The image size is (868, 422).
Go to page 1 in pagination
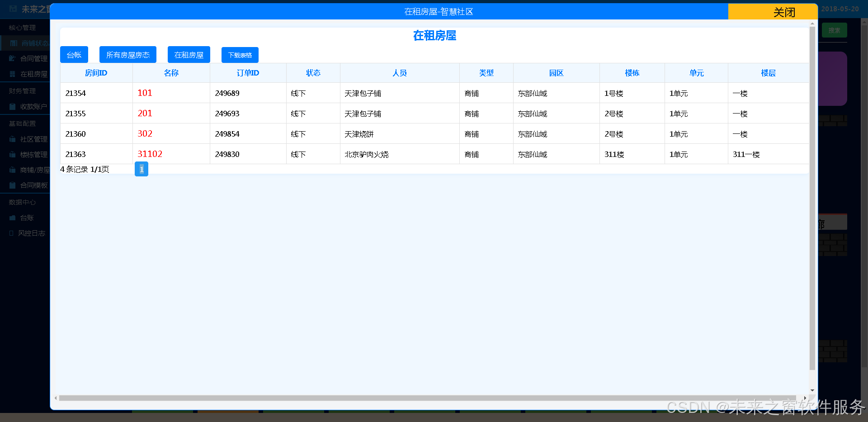click(142, 169)
